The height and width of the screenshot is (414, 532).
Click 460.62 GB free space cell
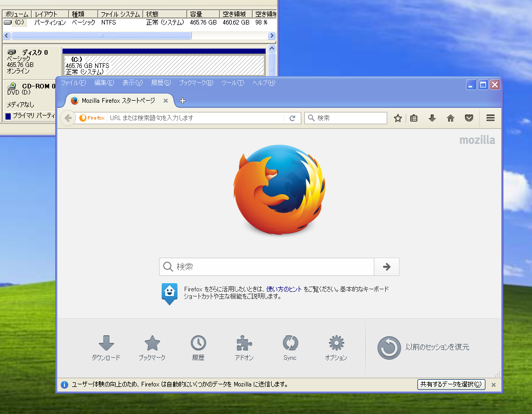point(236,22)
